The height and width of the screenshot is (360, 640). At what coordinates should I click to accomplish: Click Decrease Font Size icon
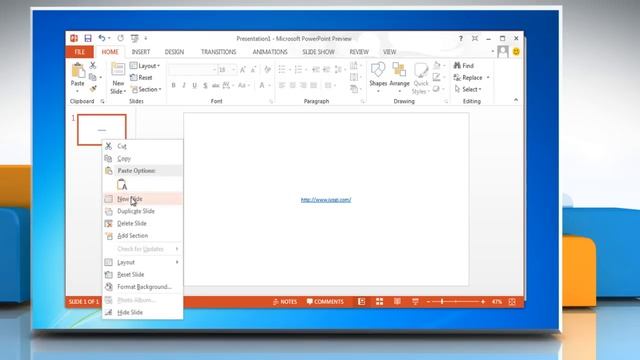(x=253, y=70)
